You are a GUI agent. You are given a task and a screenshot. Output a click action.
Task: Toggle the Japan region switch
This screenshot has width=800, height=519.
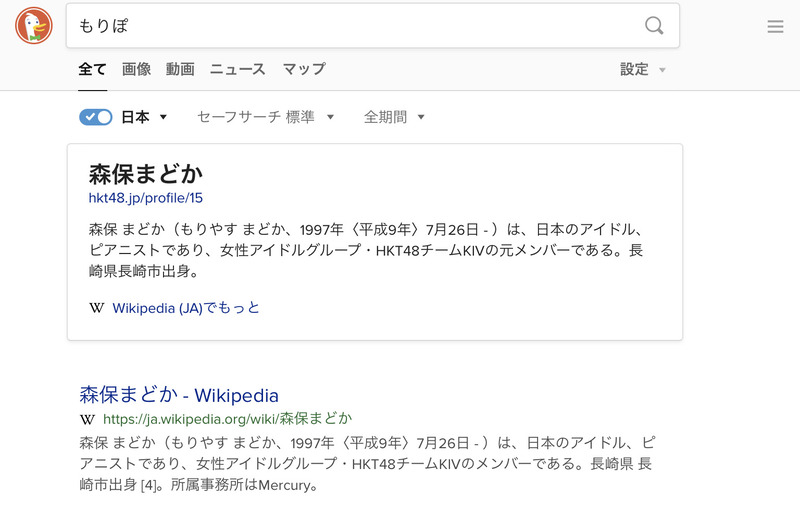[96, 117]
